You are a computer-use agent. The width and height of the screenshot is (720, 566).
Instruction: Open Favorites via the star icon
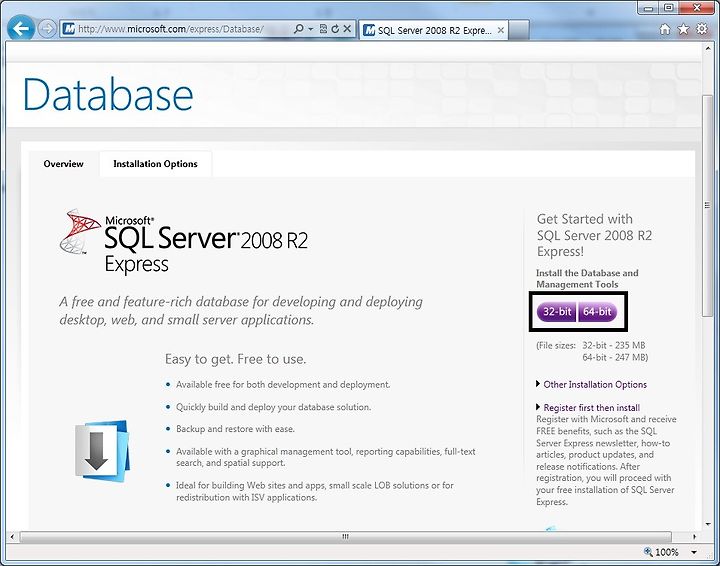click(x=683, y=29)
